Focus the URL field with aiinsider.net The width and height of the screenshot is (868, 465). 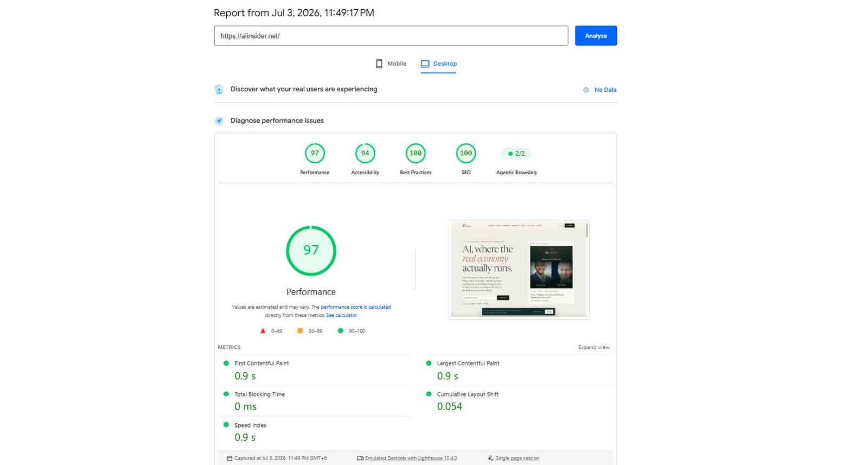coord(391,36)
